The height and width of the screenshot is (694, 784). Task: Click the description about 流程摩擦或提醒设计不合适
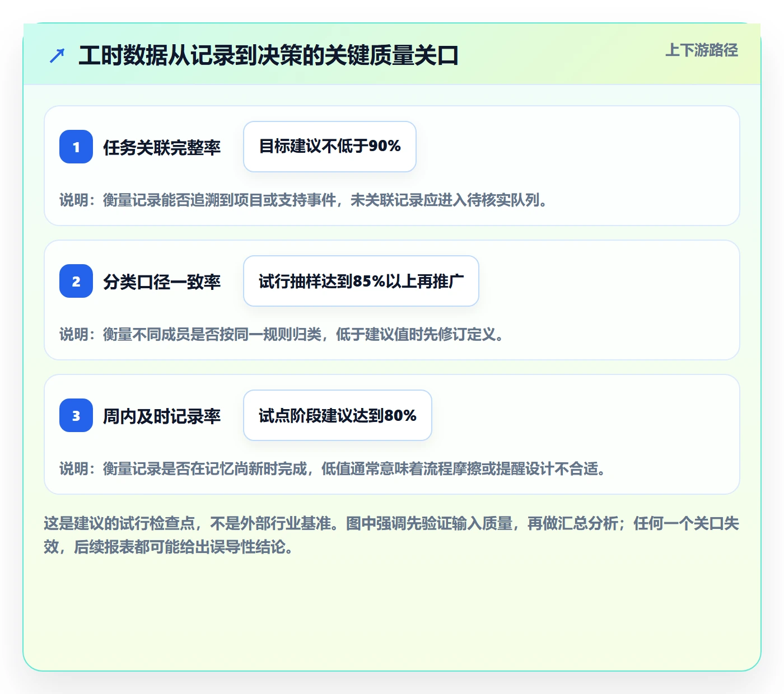click(x=333, y=468)
